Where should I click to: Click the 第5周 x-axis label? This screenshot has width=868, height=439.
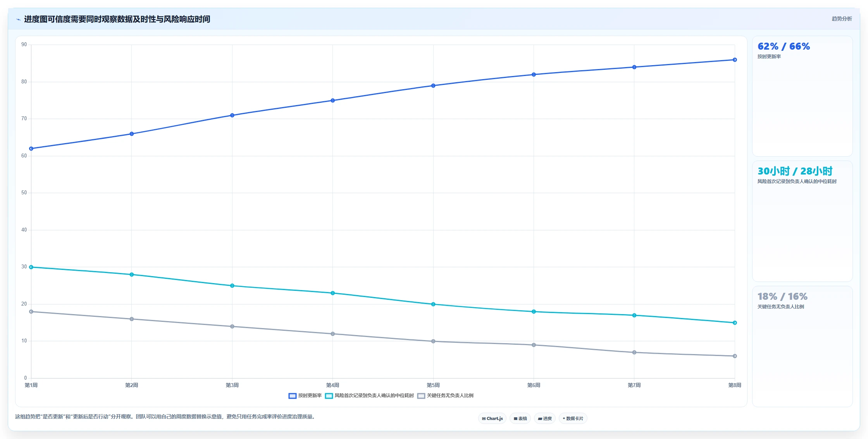(x=433, y=385)
